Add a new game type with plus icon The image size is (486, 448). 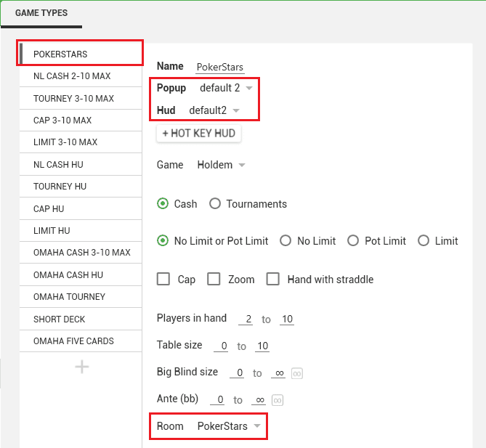(82, 367)
